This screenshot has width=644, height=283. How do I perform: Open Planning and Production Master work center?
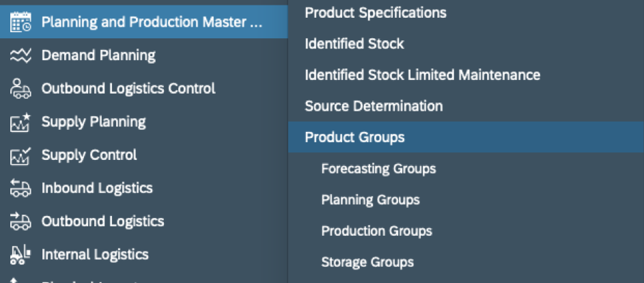click(x=143, y=22)
